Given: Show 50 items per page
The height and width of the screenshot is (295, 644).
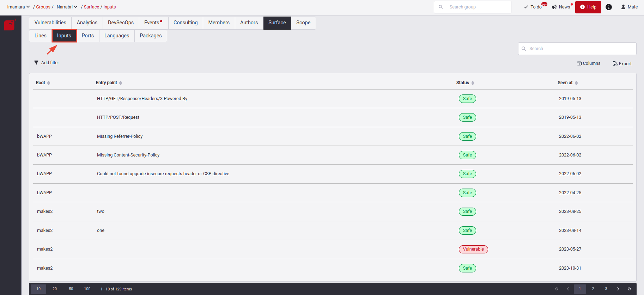Looking at the screenshot, I should [x=71, y=289].
